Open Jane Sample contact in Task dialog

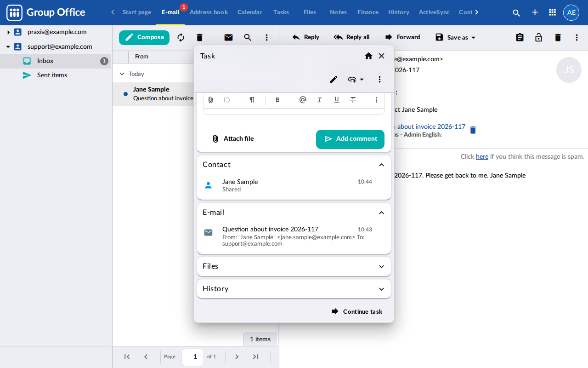pyautogui.click(x=294, y=185)
